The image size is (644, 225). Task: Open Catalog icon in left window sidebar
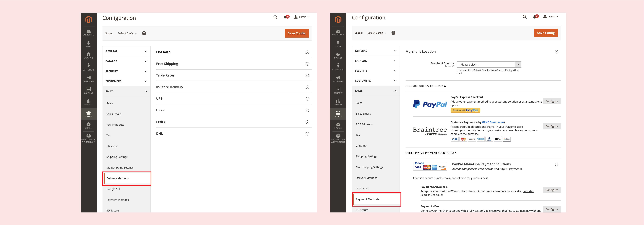pyautogui.click(x=89, y=56)
